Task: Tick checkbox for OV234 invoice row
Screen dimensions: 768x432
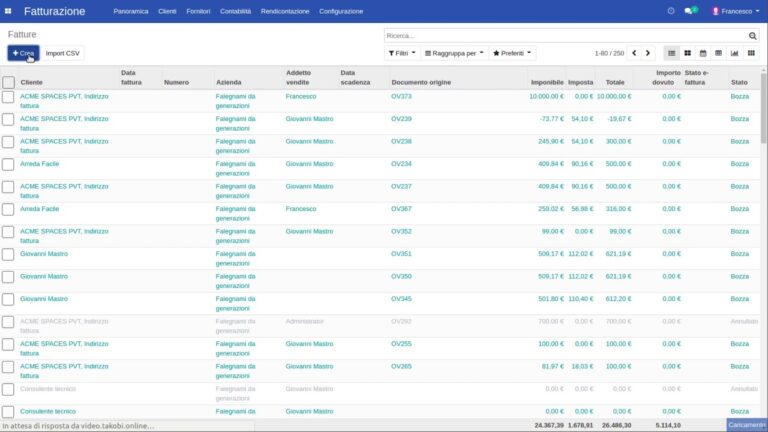Action: 8,165
